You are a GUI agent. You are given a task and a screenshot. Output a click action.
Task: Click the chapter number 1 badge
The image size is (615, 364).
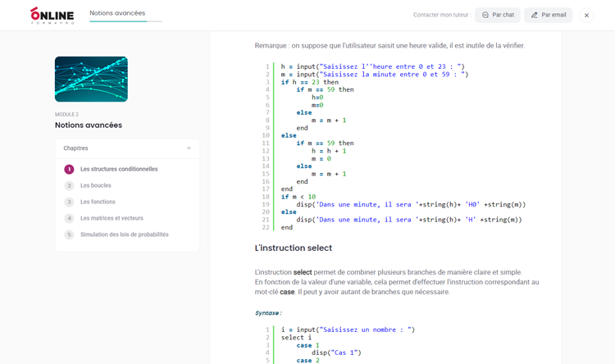tap(69, 170)
